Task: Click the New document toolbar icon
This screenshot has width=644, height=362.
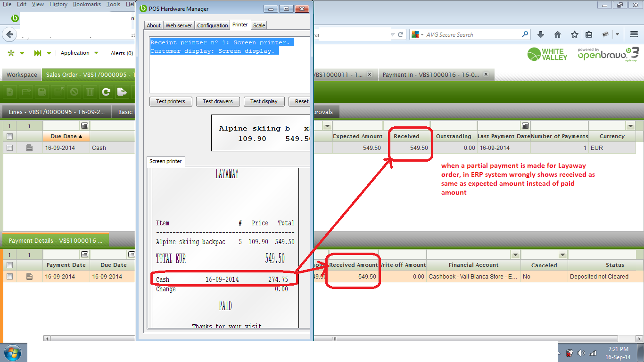Action: tap(10, 91)
